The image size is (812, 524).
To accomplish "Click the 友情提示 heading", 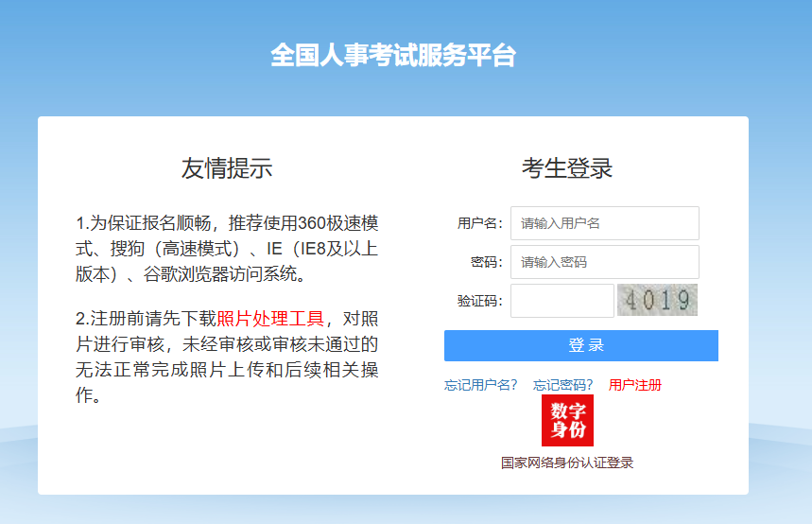I will (x=227, y=168).
